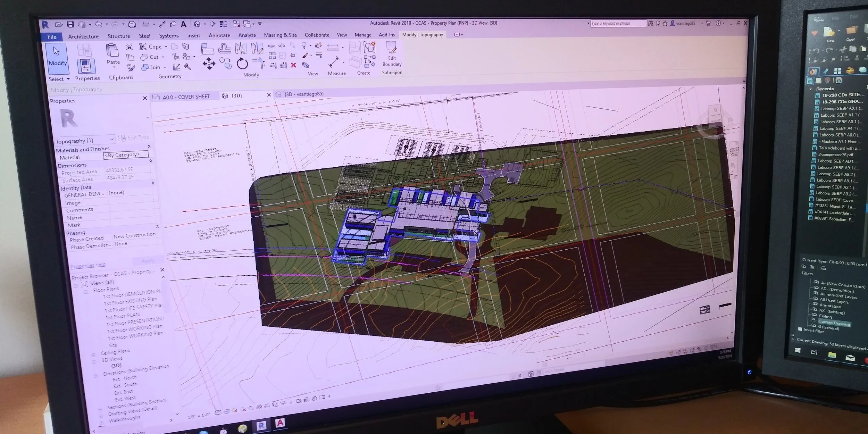Toggle Shadows in view control bar
The image size is (868, 434).
(x=243, y=409)
